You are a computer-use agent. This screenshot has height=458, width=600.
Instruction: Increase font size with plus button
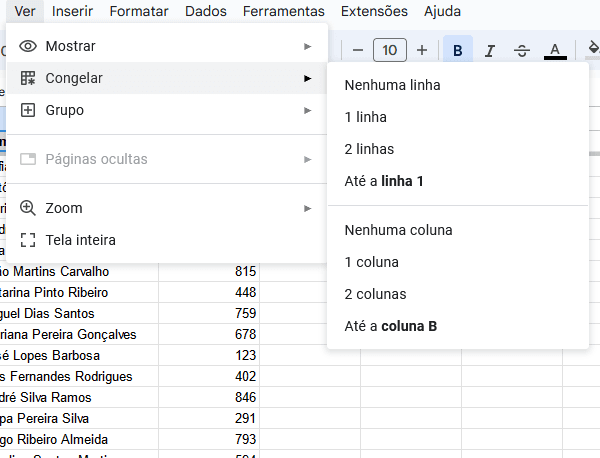[x=422, y=50]
